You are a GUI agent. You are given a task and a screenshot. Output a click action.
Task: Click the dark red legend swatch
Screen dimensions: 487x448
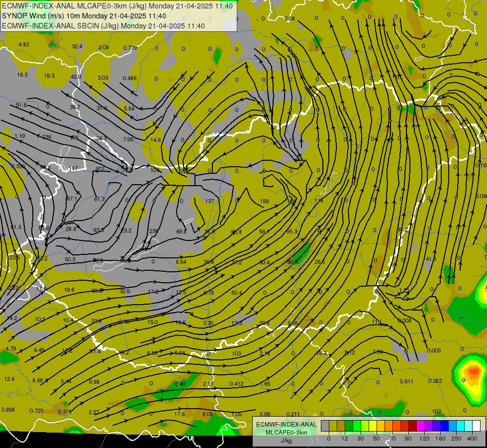click(x=413, y=426)
